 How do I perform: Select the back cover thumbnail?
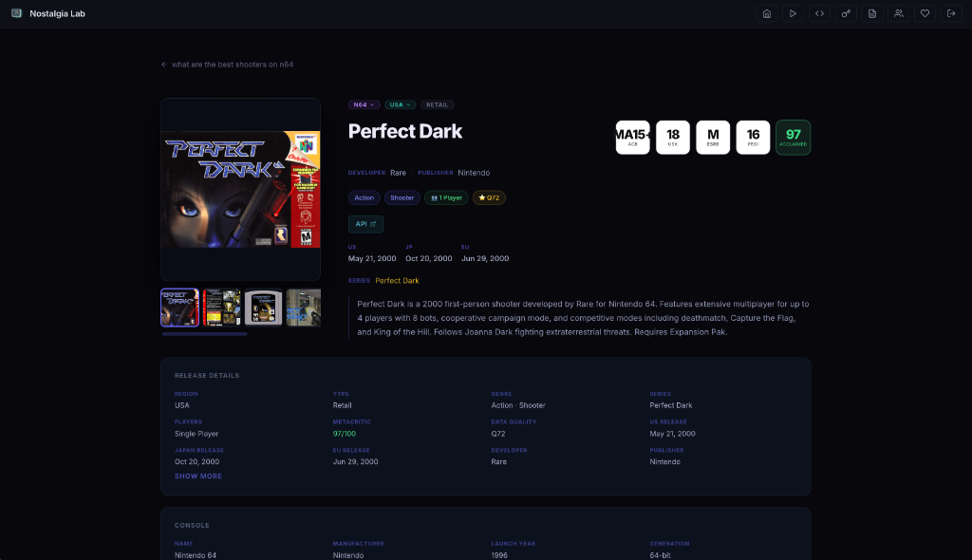coord(221,307)
